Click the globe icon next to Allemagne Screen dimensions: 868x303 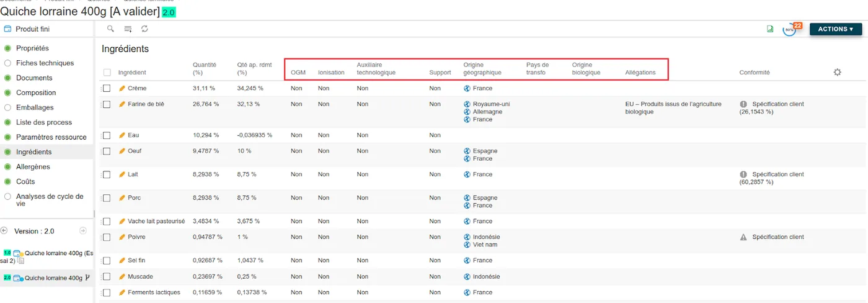467,112
